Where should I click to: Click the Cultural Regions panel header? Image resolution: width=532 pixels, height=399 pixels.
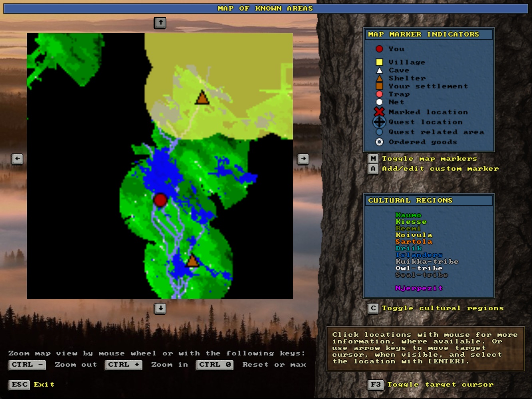coord(429,201)
